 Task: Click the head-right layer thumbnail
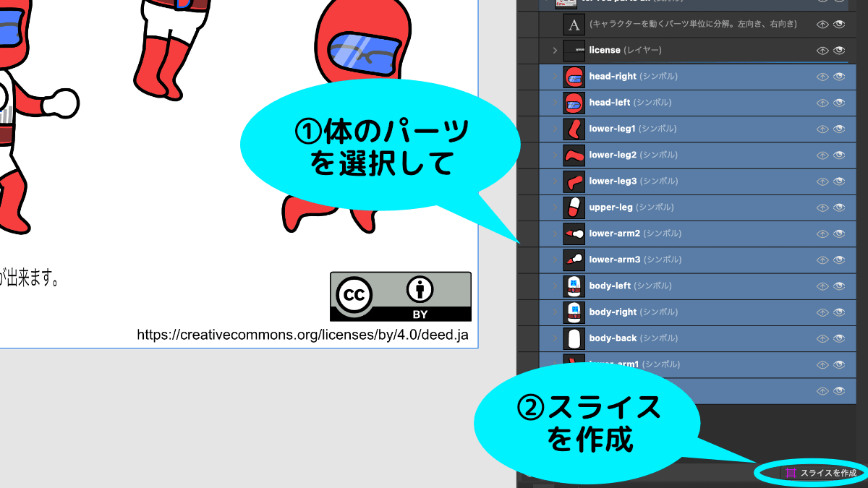click(574, 77)
